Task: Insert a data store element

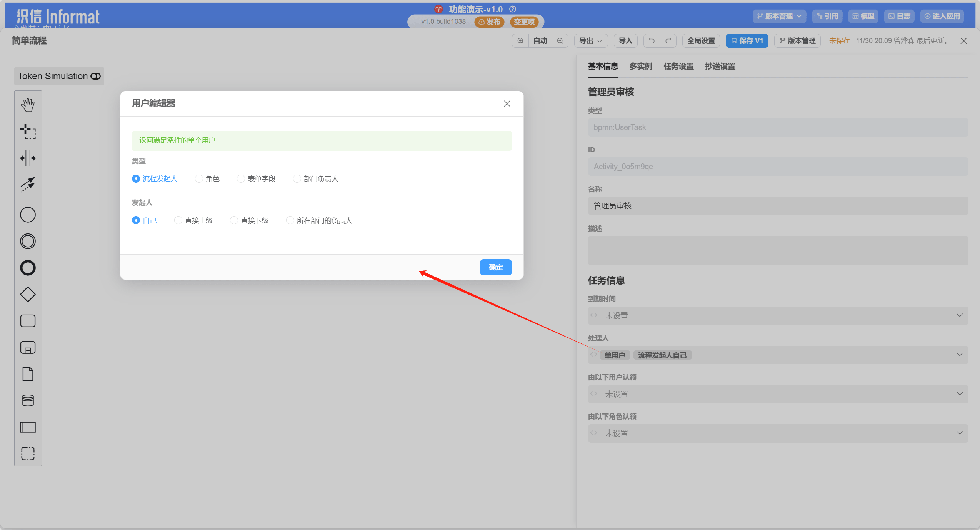Action: coord(28,400)
